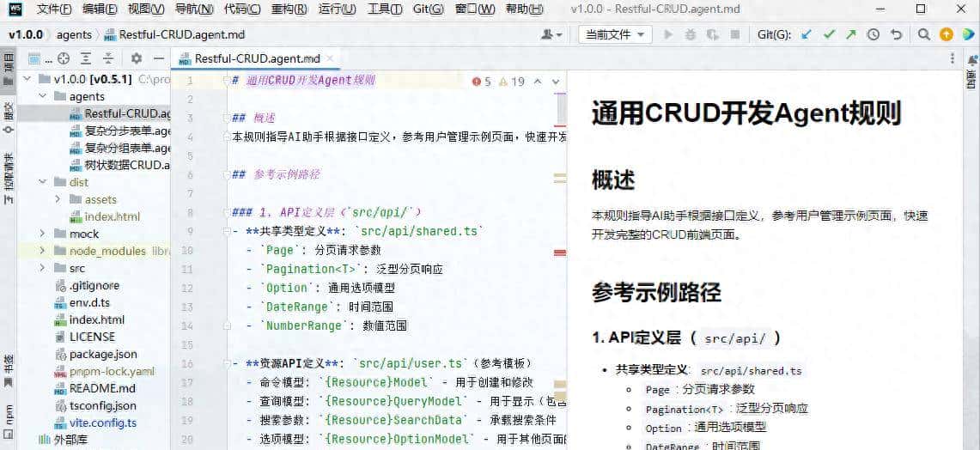Image resolution: width=980 pixels, height=450 pixels.
Task: Open the Pull Requests side tool window
Action: (8, 179)
